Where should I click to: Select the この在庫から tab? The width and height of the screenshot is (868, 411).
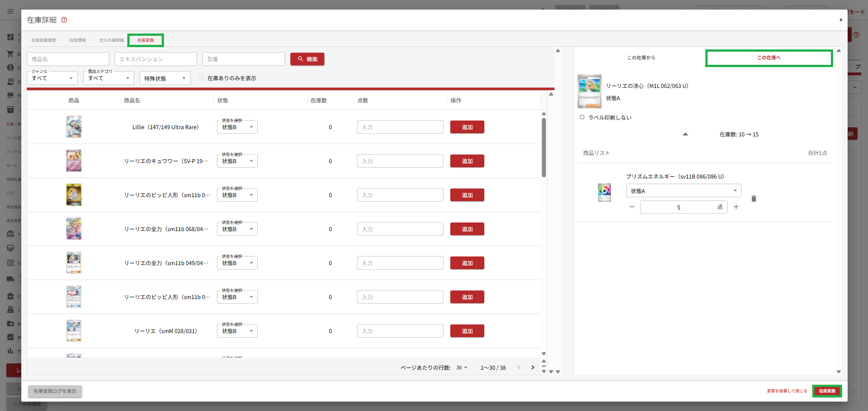641,58
